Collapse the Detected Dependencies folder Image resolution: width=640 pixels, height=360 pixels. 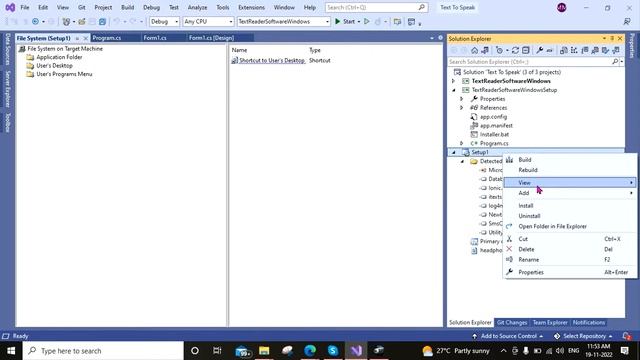462,161
